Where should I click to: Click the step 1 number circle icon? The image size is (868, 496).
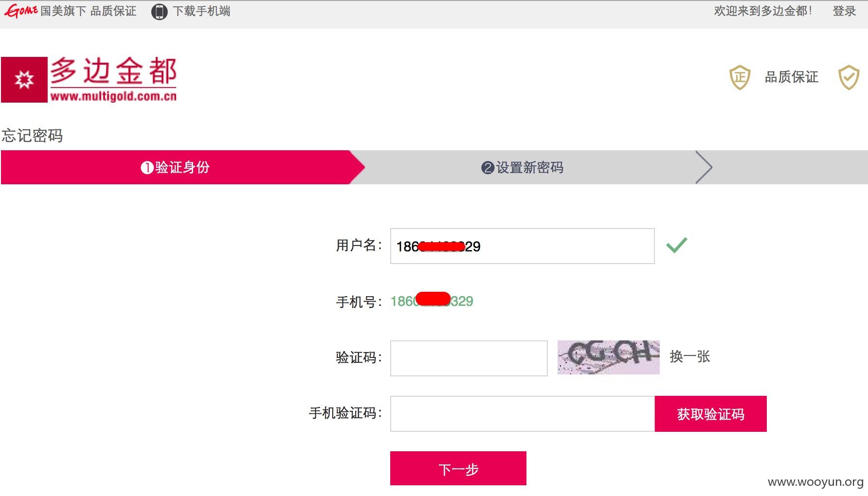tap(147, 168)
